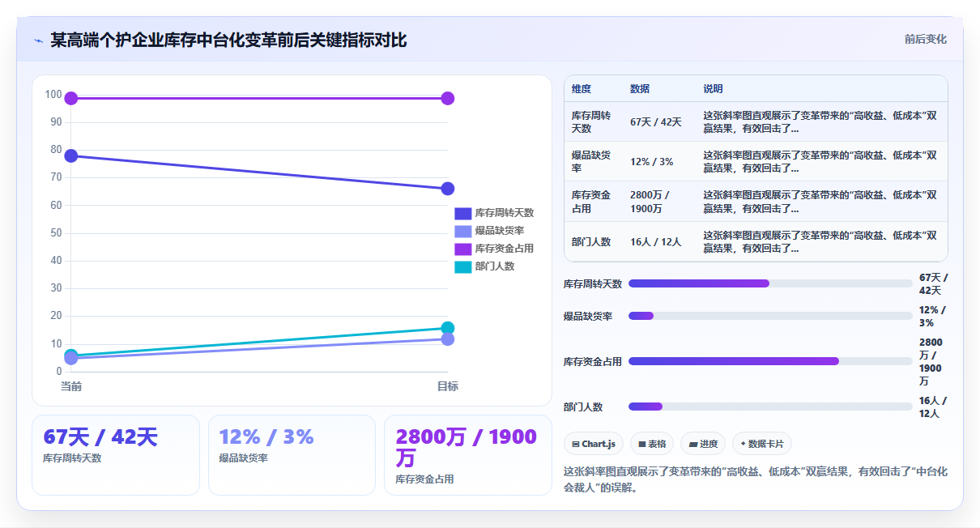Screen dimensions: 980x528
Task: Click the purple data point at 目标
Action: coord(448,98)
